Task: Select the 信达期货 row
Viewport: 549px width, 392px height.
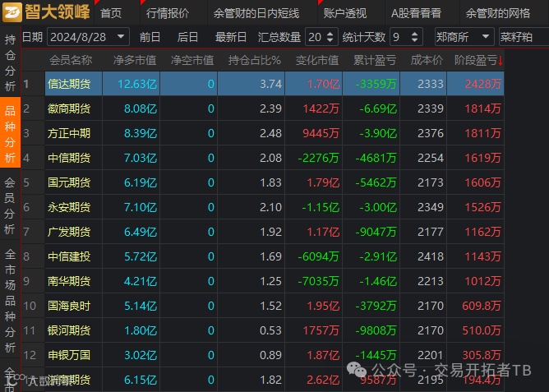Action: pyautogui.click(x=263, y=84)
